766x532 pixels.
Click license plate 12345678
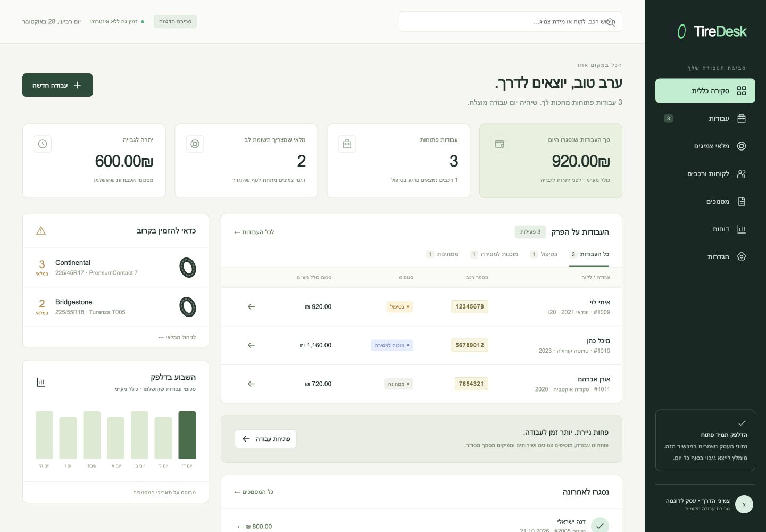pos(470,307)
